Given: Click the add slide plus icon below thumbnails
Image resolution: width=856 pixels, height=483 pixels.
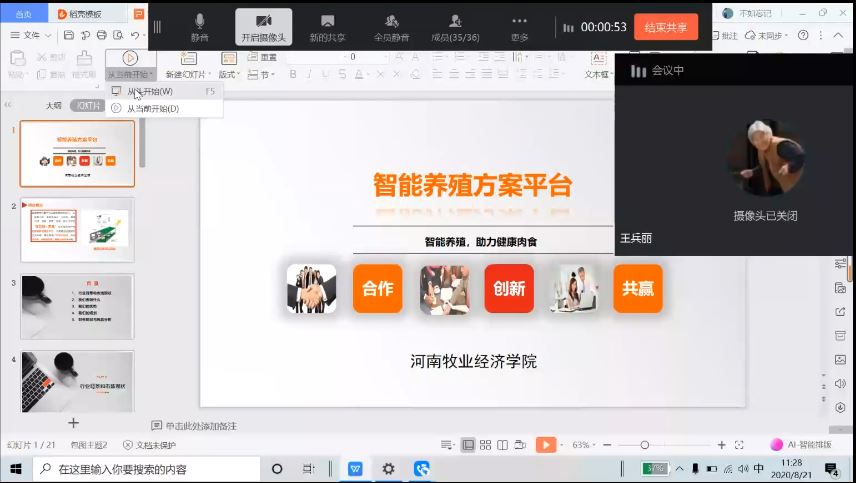Looking at the screenshot, I should point(73,423).
